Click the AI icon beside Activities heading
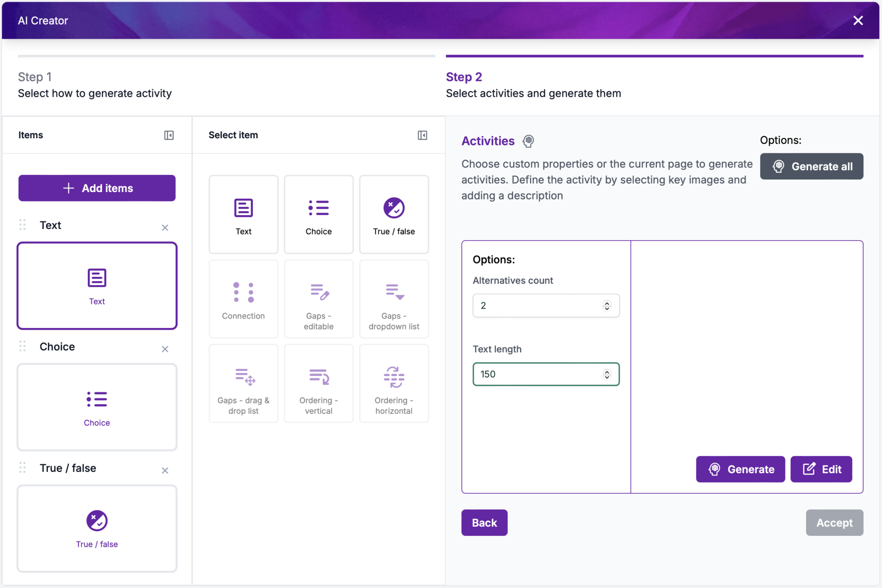The height and width of the screenshot is (588, 882). (x=528, y=141)
